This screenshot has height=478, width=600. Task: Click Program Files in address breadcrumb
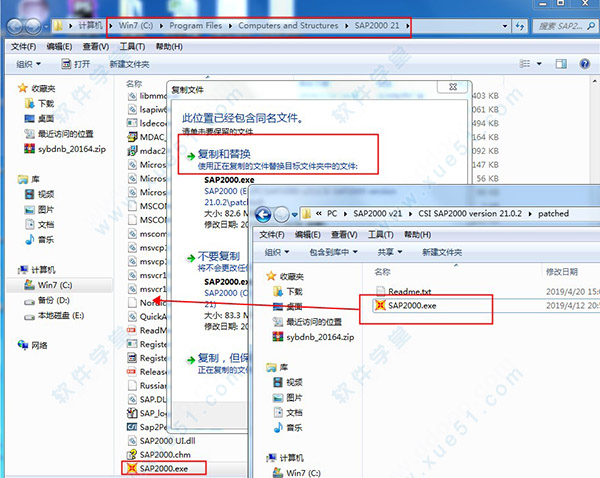196,26
